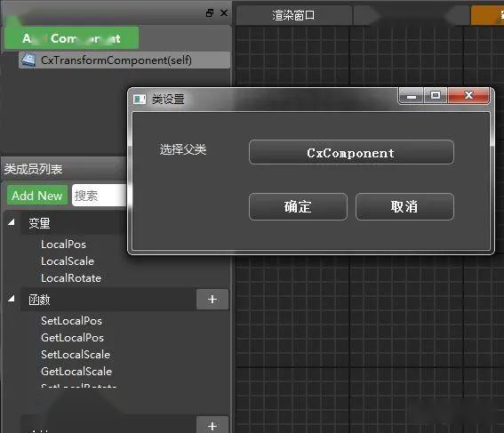Close the 类设置 dialog
This screenshot has height=433, width=504.
click(468, 95)
